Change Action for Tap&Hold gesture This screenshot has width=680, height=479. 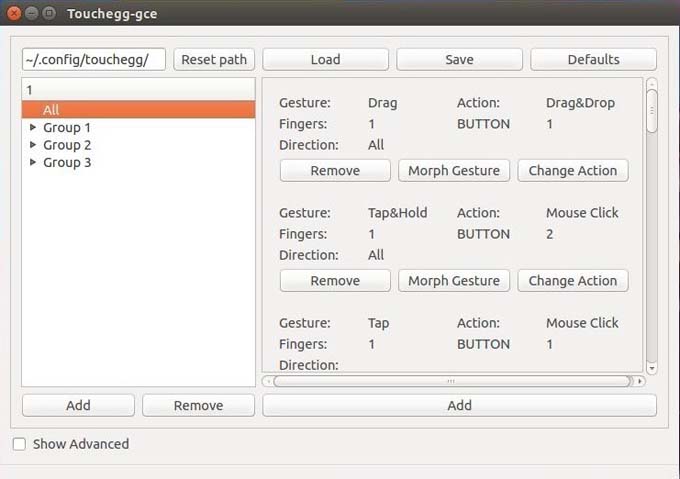point(573,281)
